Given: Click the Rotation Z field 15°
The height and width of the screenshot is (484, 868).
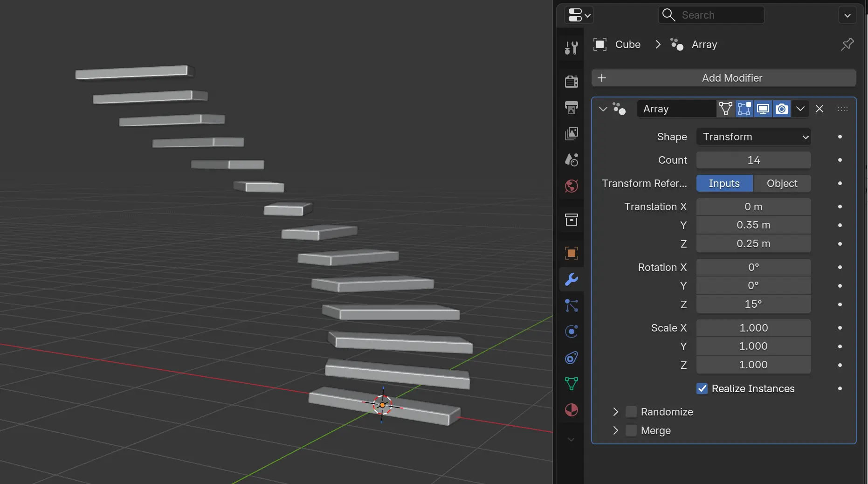Looking at the screenshot, I should click(754, 304).
